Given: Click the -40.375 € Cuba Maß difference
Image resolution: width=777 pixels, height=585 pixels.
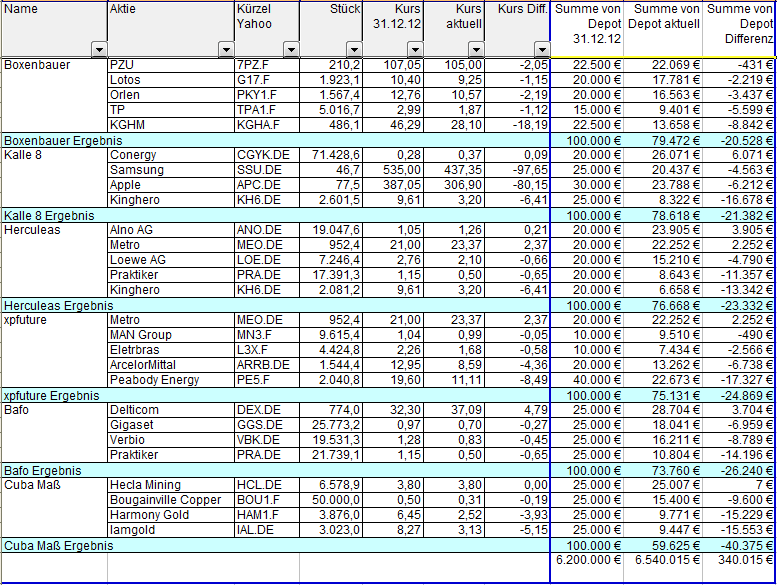Looking at the screenshot, I should pos(739,545).
